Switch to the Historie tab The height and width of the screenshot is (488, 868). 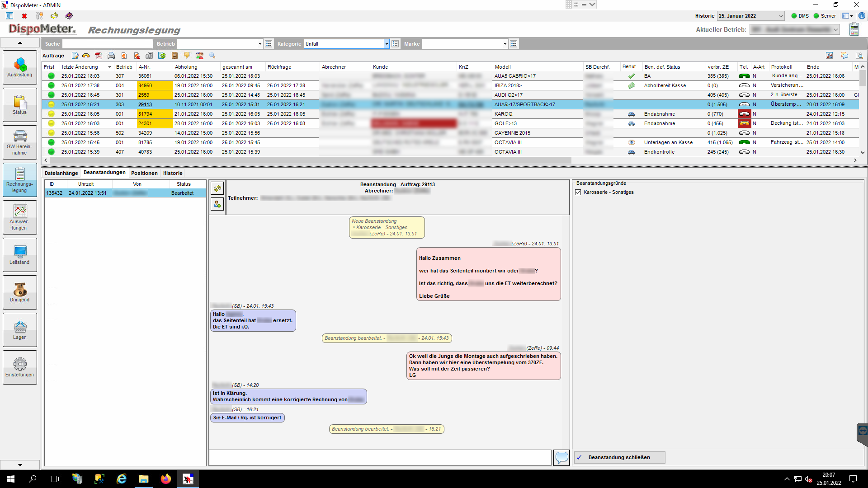click(x=173, y=173)
